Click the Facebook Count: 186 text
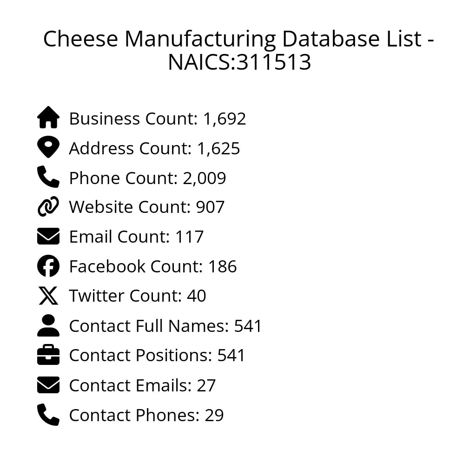 tap(152, 267)
